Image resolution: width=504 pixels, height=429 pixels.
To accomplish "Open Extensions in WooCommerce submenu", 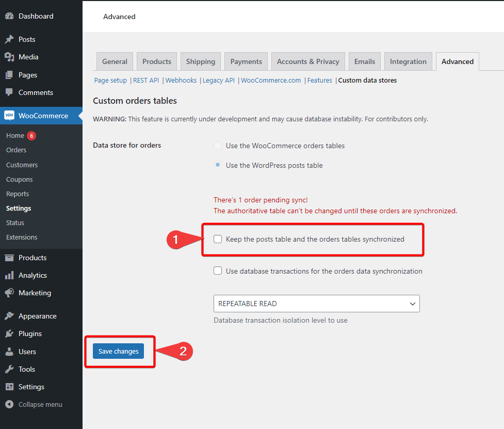I will [x=22, y=237].
